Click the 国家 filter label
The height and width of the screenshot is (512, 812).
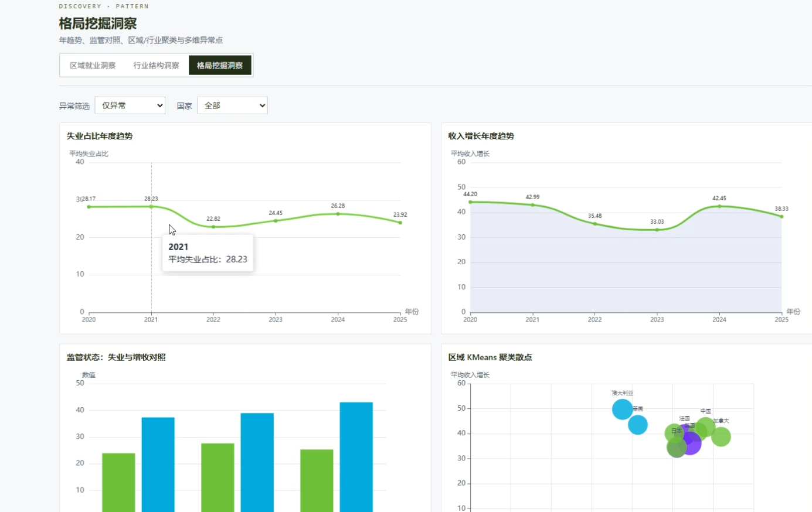pos(185,106)
